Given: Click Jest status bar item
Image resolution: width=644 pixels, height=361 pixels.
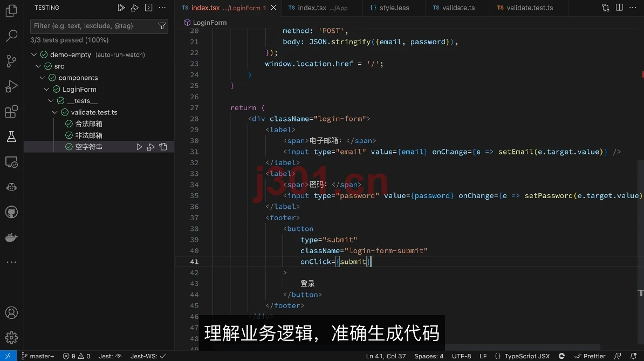Looking at the screenshot, I should 110,356.
